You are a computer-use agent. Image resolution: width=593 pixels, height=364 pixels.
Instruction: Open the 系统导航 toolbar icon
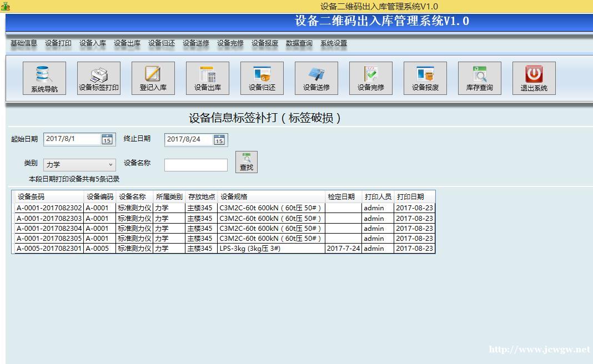(44, 78)
